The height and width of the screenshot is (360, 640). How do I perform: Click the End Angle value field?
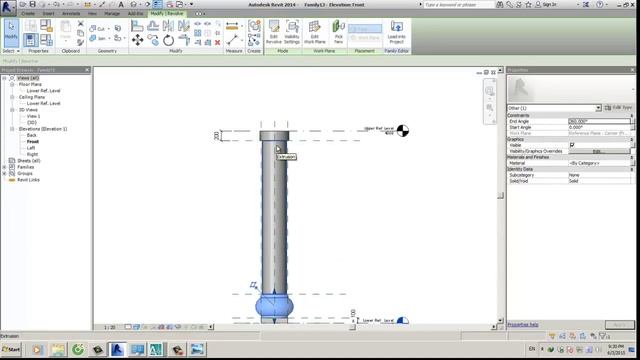click(x=599, y=121)
